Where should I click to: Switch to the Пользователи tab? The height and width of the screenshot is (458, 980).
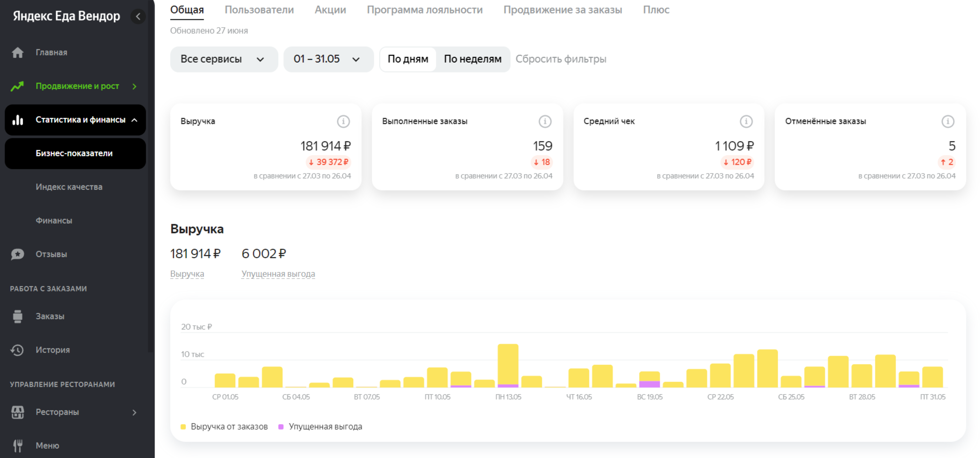tap(259, 10)
